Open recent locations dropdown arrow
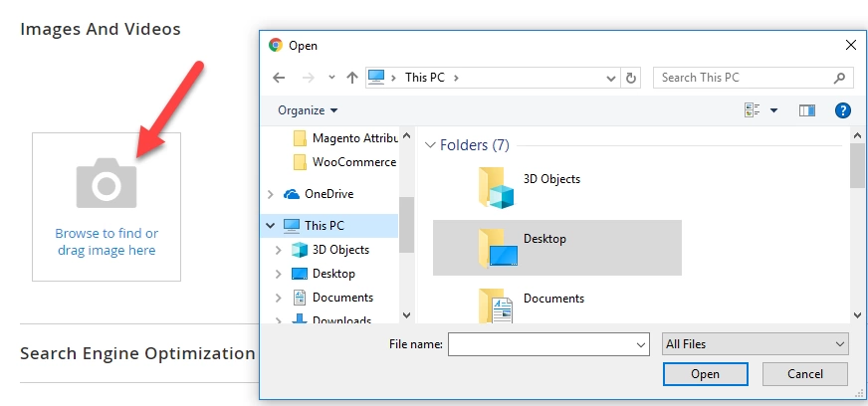The width and height of the screenshot is (868, 406). [x=331, y=78]
